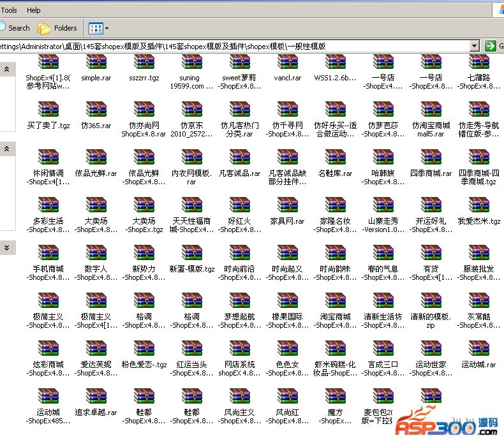
Task: Select the 仿淘宝商城 mall5.rar icon
Action: click(x=431, y=109)
